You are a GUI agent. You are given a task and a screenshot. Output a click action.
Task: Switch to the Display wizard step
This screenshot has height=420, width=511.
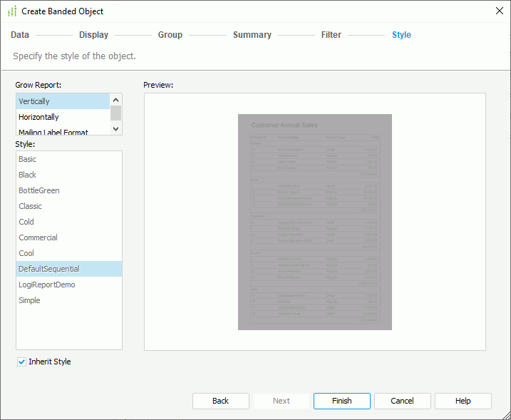click(x=93, y=35)
